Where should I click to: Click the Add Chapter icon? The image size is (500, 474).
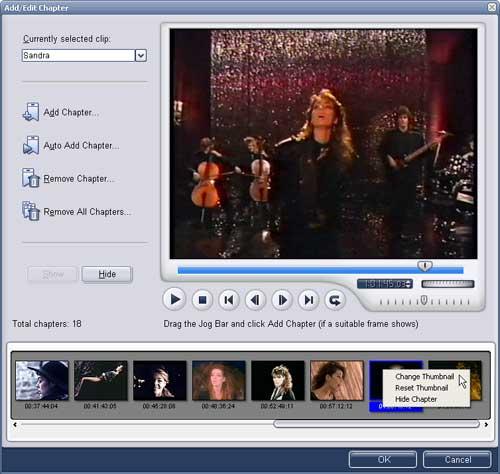pos(31,112)
